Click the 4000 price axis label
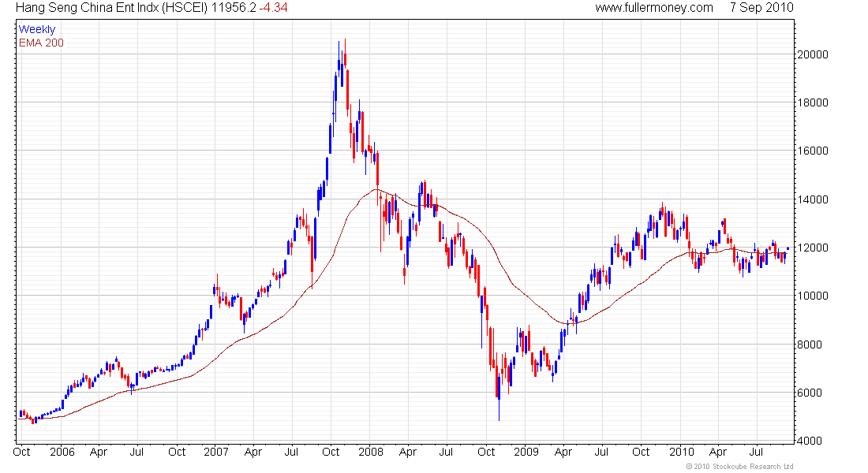Screen dimensions: 868x473 (x=810, y=441)
